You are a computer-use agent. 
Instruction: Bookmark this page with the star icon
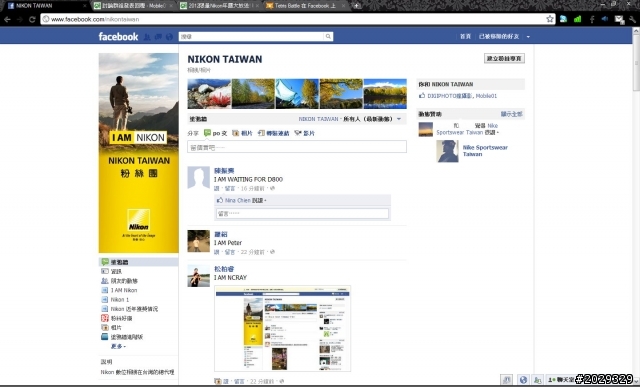tap(549, 19)
